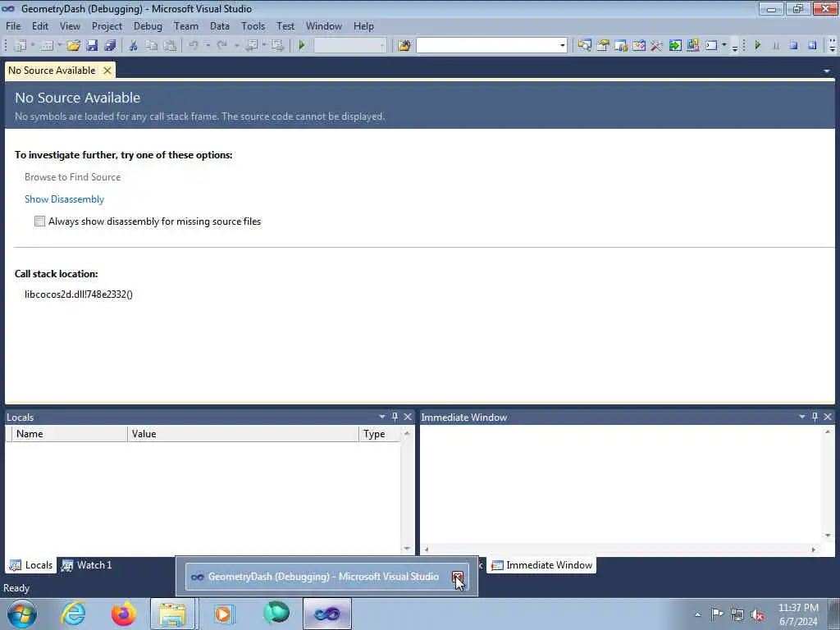
Task: Close the No Source Available tab
Action: pyautogui.click(x=107, y=71)
